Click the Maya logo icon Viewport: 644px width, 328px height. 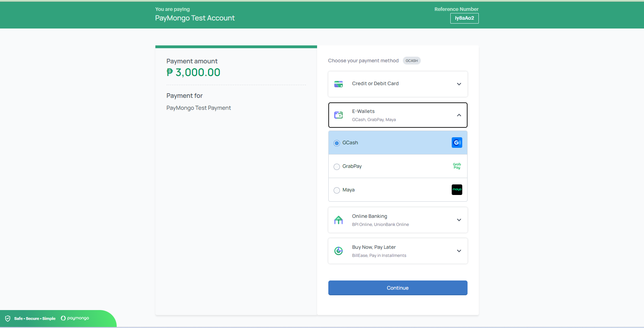coord(457,190)
